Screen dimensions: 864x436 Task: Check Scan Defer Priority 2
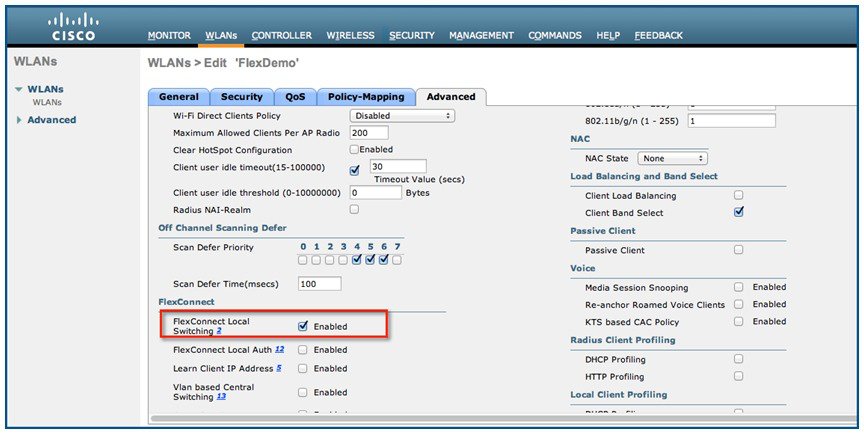pyautogui.click(x=329, y=260)
